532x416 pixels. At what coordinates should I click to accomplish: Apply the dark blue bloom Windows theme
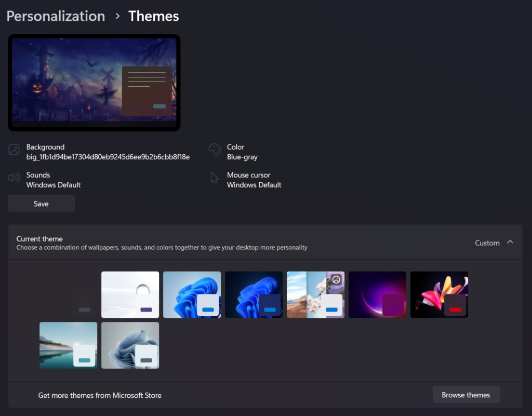click(254, 294)
